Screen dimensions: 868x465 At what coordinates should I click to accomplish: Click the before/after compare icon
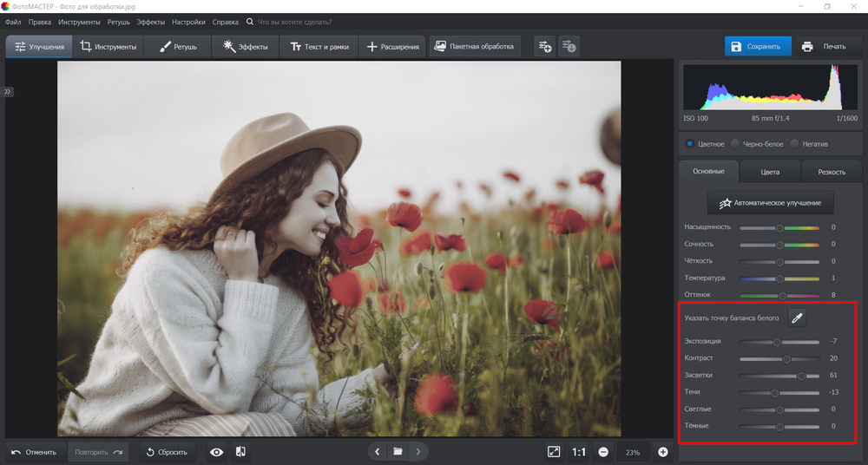coord(241,452)
